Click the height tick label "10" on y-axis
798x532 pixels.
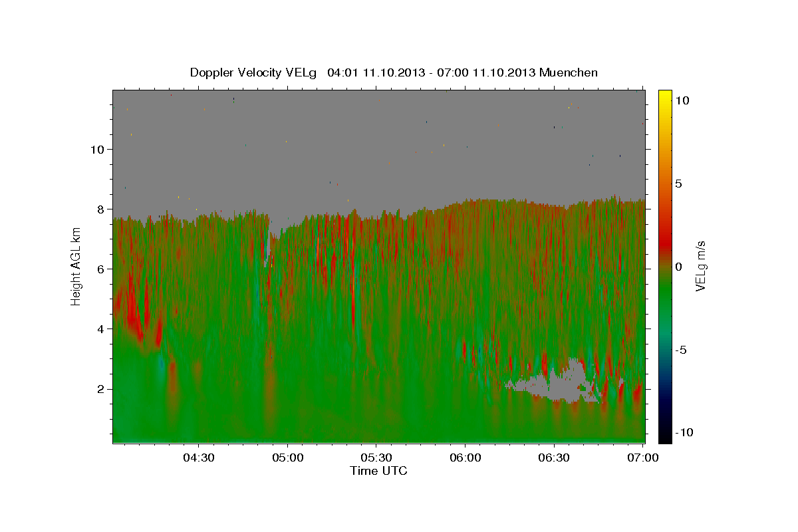(98, 149)
